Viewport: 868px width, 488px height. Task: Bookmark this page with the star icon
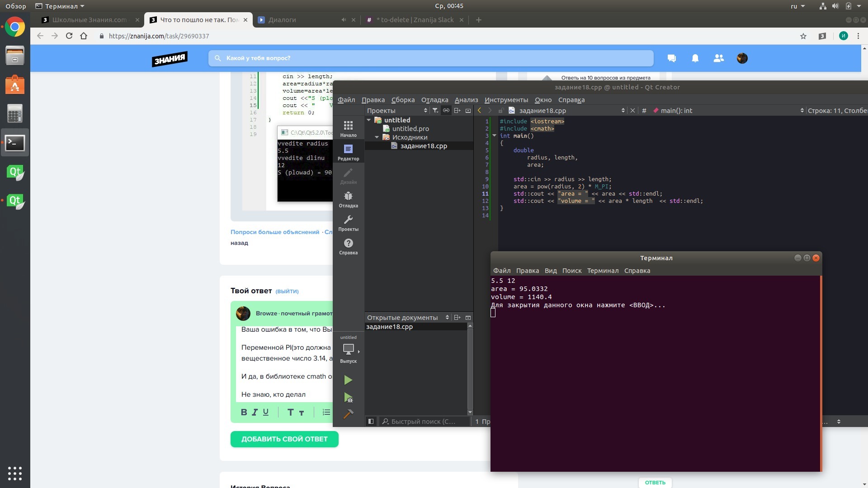click(803, 36)
